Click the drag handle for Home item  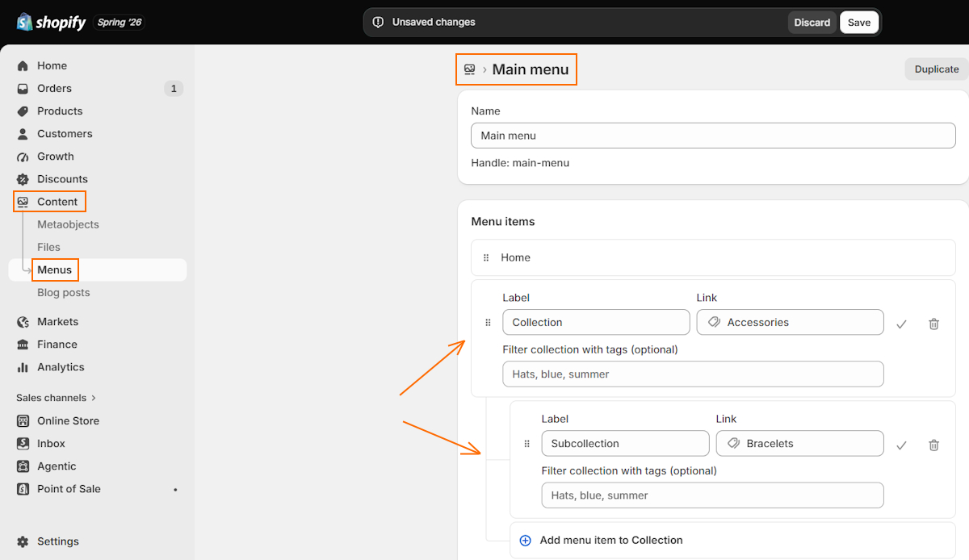point(486,258)
